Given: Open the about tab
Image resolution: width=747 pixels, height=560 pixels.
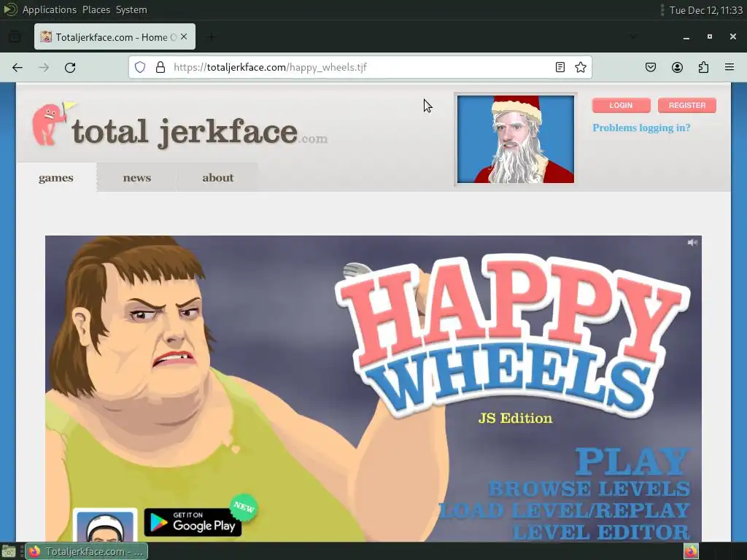Looking at the screenshot, I should [217, 178].
